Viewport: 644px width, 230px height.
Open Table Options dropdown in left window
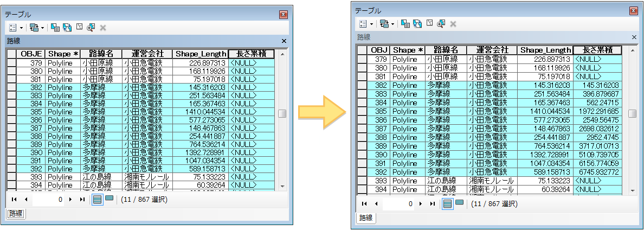pyautogui.click(x=16, y=27)
